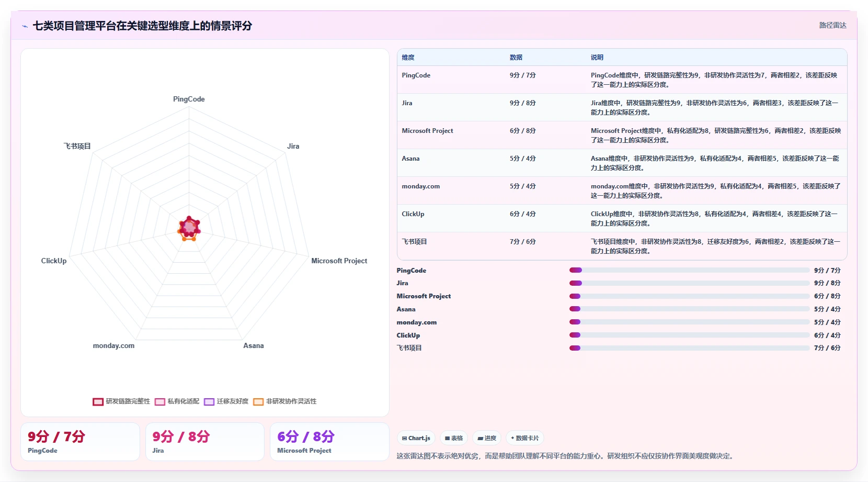Select the 表格 chip
The width and height of the screenshot is (868, 482).
tap(454, 438)
